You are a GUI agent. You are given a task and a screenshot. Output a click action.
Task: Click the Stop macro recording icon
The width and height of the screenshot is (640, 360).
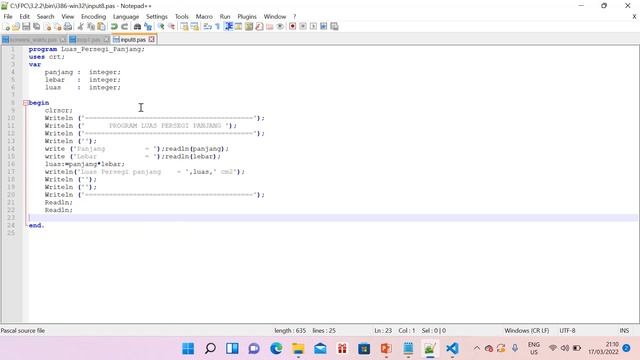pyautogui.click(x=303, y=27)
